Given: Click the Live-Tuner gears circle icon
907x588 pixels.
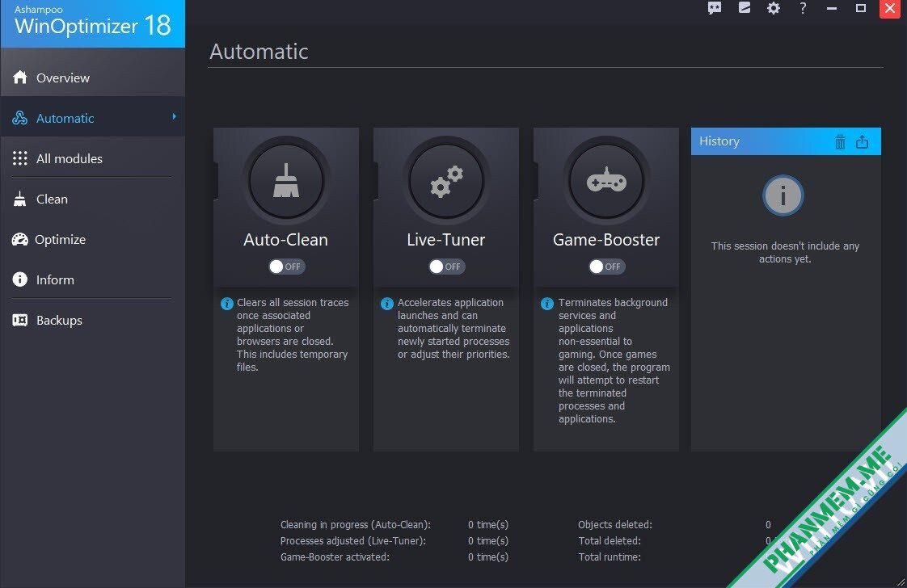Looking at the screenshot, I should (x=446, y=181).
